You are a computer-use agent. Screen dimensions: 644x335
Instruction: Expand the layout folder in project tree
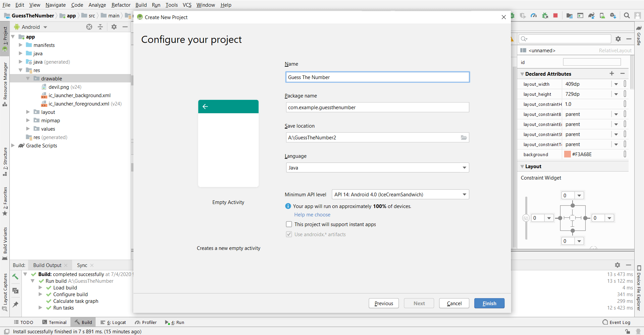point(28,112)
